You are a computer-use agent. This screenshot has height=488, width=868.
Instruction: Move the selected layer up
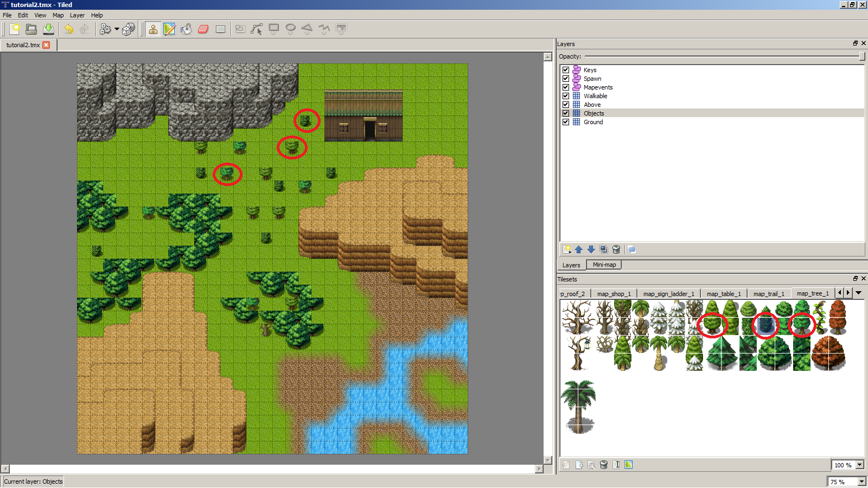(579, 249)
